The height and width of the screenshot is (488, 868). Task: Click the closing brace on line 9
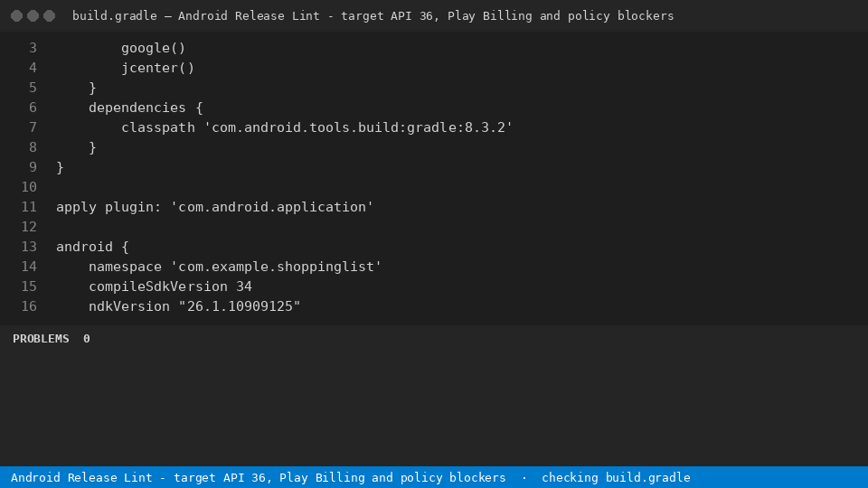pyautogui.click(x=60, y=168)
